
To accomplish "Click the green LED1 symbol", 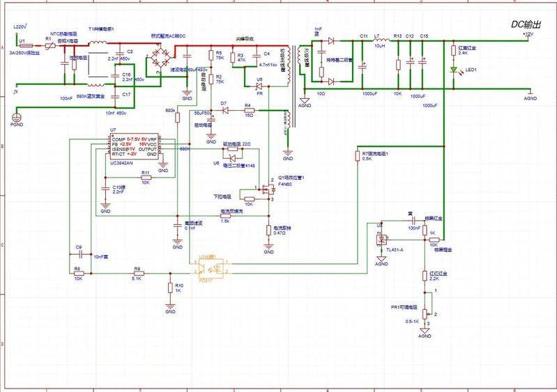I will 454,70.
